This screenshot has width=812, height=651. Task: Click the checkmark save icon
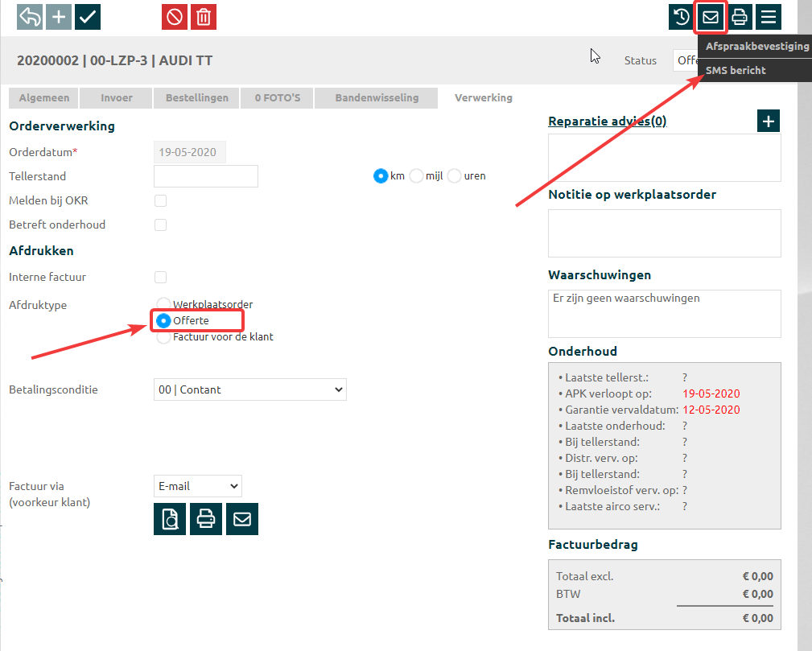[88, 17]
